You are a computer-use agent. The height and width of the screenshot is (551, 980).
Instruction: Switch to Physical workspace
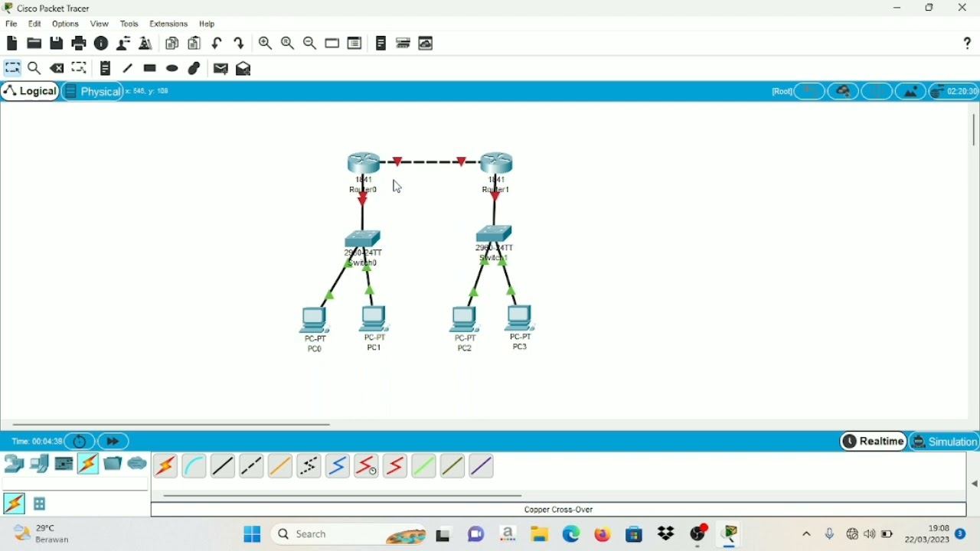pos(92,92)
